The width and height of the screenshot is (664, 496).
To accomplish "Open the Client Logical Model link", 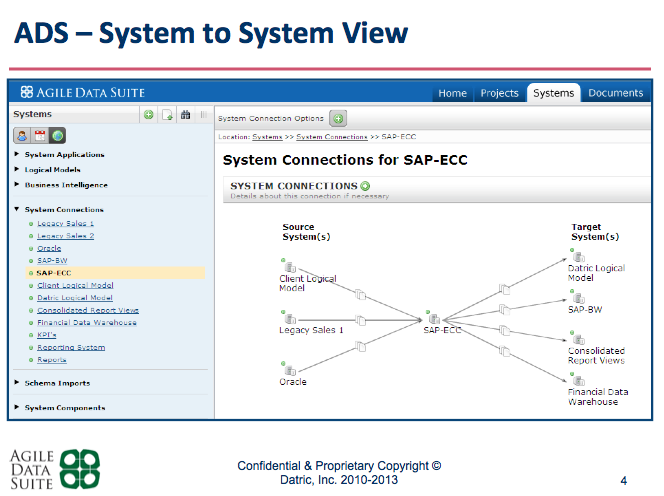I will [x=75, y=285].
